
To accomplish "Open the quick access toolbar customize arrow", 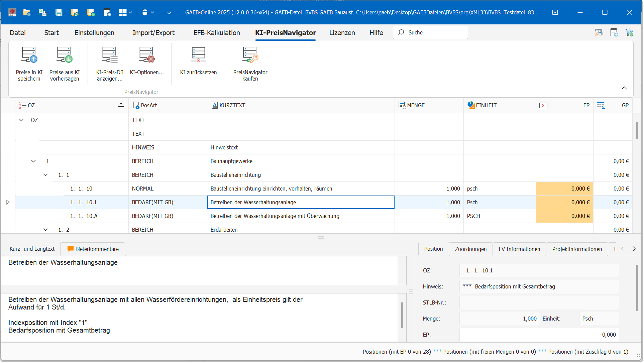I will pos(169,13).
